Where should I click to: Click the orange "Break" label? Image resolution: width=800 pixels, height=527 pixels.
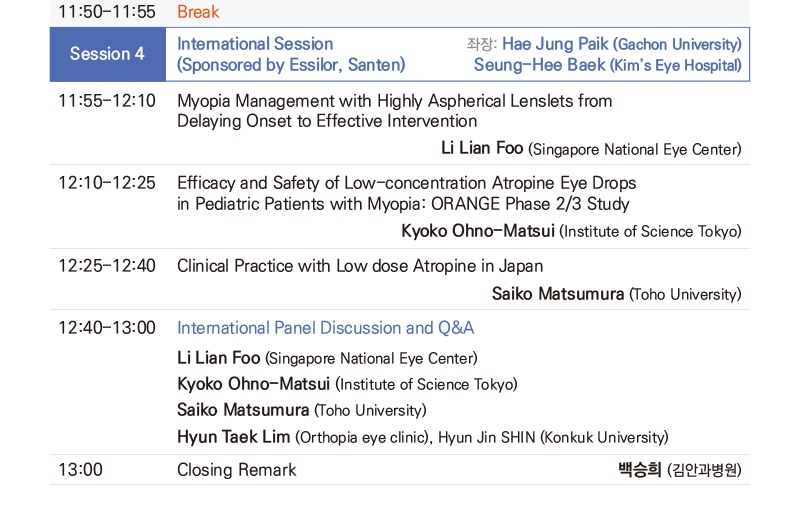click(x=197, y=12)
